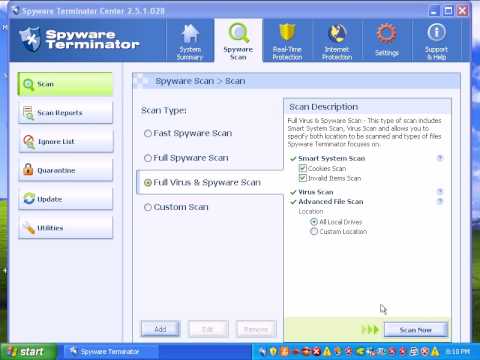Open the Real-Time Protection tab
Screen dimensions: 480x360
tap(287, 41)
